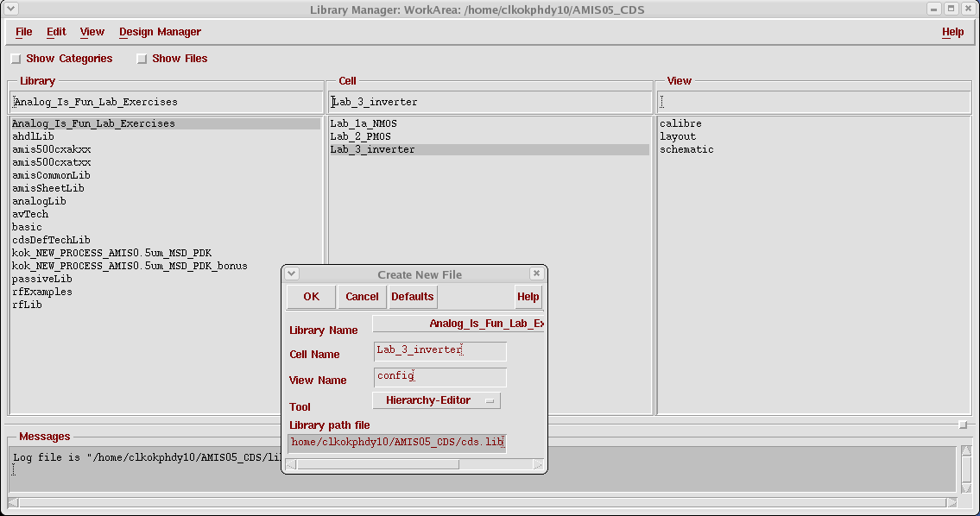The width and height of the screenshot is (980, 516).
Task: Open the Design Manager menu
Action: click(160, 32)
